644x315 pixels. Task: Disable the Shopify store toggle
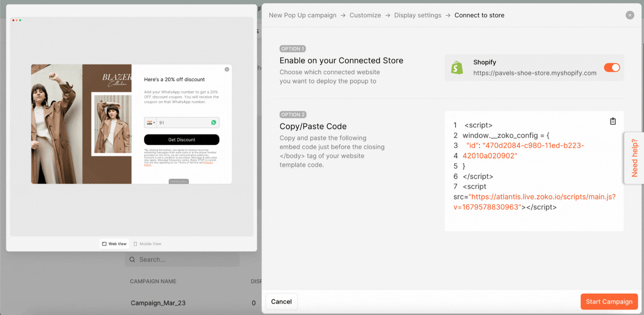coord(612,67)
